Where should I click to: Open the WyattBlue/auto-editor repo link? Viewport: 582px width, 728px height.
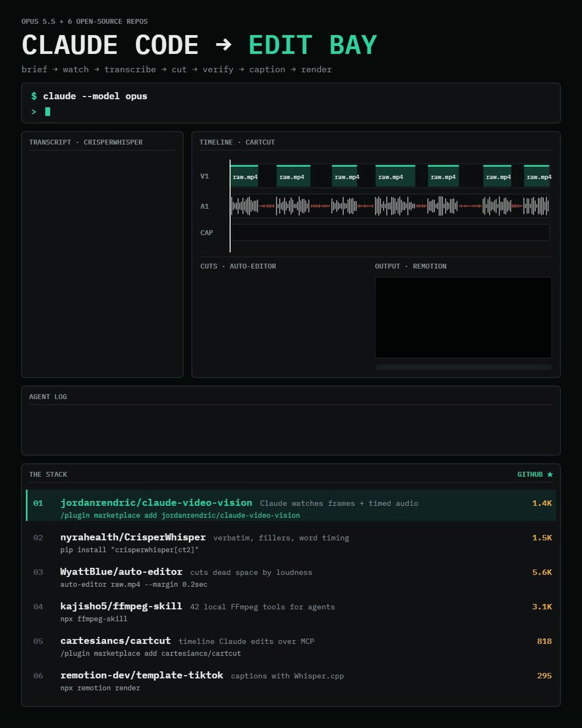(x=121, y=572)
